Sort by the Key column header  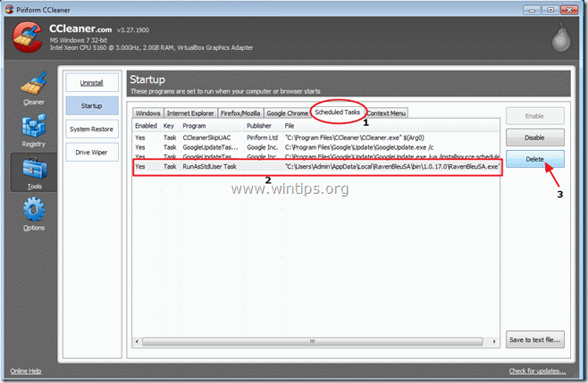(x=169, y=126)
